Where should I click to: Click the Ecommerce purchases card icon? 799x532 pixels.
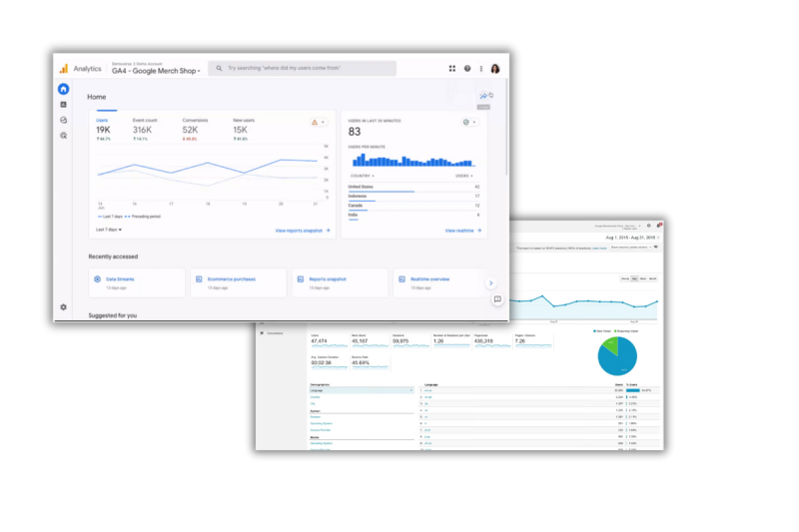[x=199, y=279]
